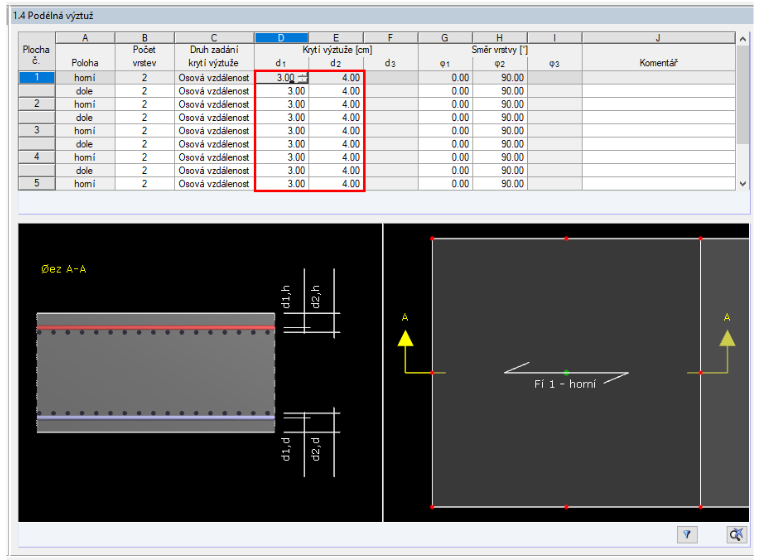Click the '1.4 Podélná výztuž' title bar
The image size is (760, 560).
click(x=381, y=16)
